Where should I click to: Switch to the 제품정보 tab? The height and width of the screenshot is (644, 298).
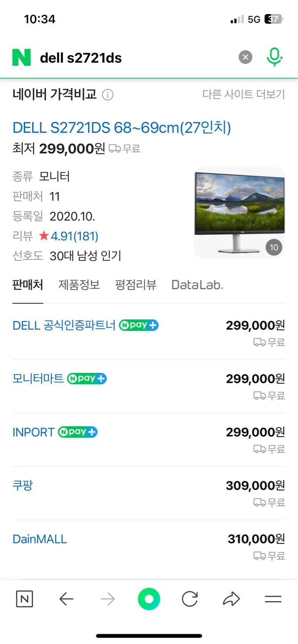(x=79, y=285)
